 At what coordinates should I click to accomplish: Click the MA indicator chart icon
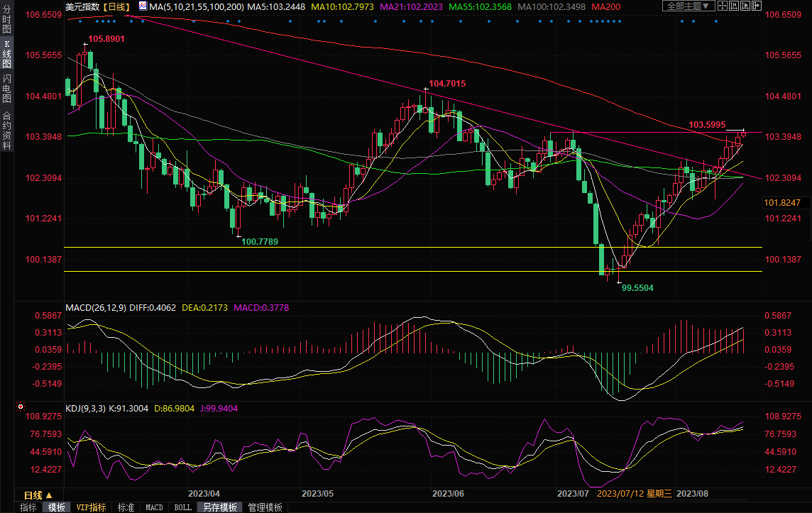[x=142, y=6]
